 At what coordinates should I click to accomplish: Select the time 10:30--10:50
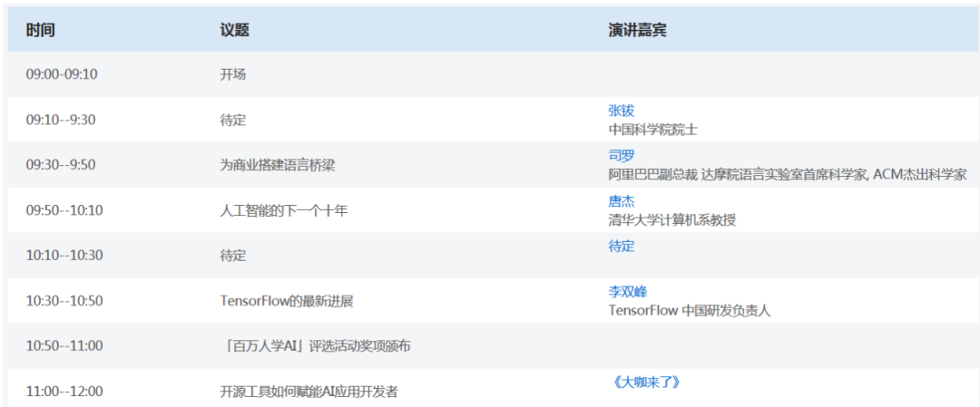[64, 301]
